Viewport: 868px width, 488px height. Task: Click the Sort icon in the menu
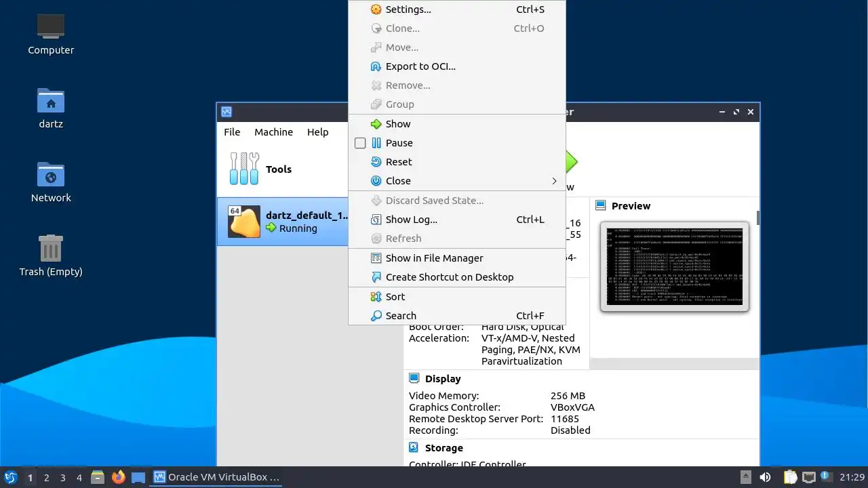point(376,297)
